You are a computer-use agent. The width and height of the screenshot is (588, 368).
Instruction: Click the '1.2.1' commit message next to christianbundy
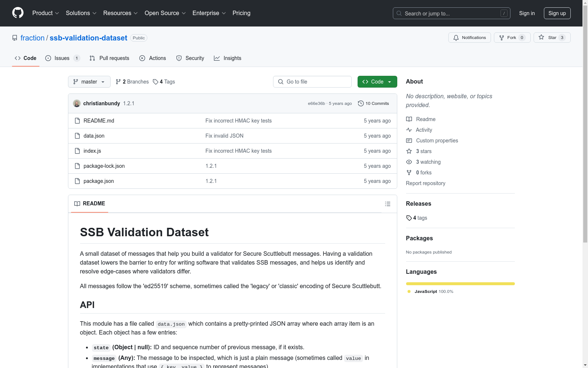click(129, 103)
